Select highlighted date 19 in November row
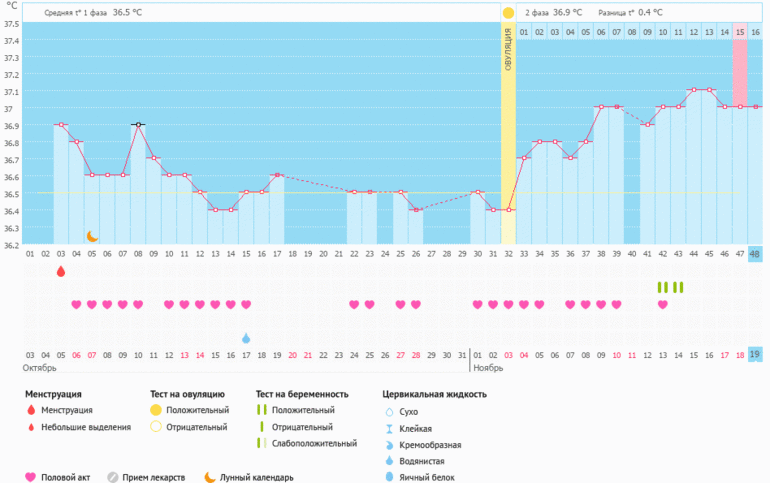This screenshot has height=483, width=770. click(755, 354)
